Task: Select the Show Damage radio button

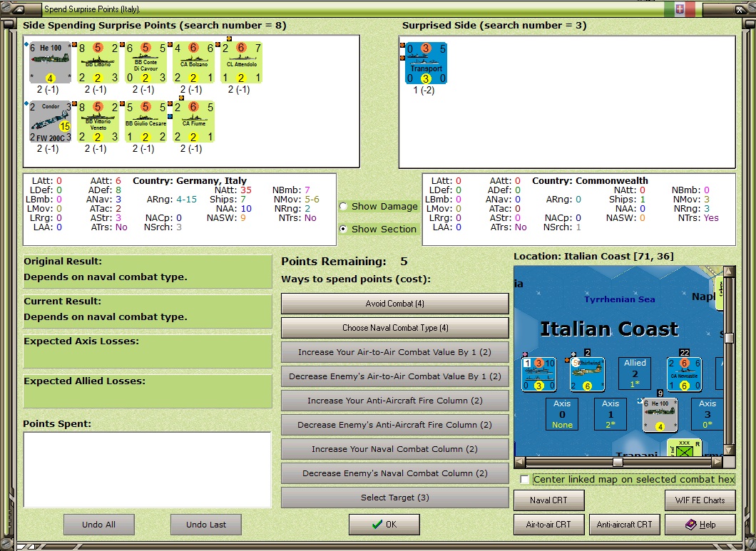Action: point(343,206)
